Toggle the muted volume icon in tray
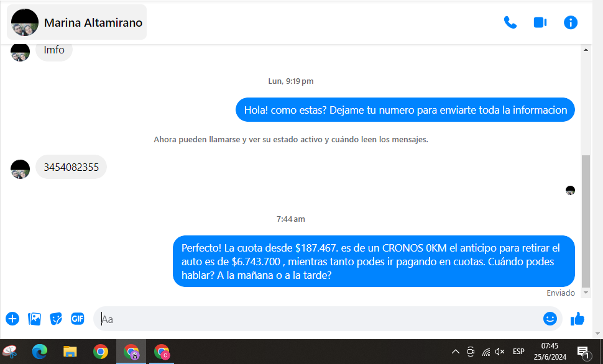Image resolution: width=603 pixels, height=364 pixels. coord(500,352)
